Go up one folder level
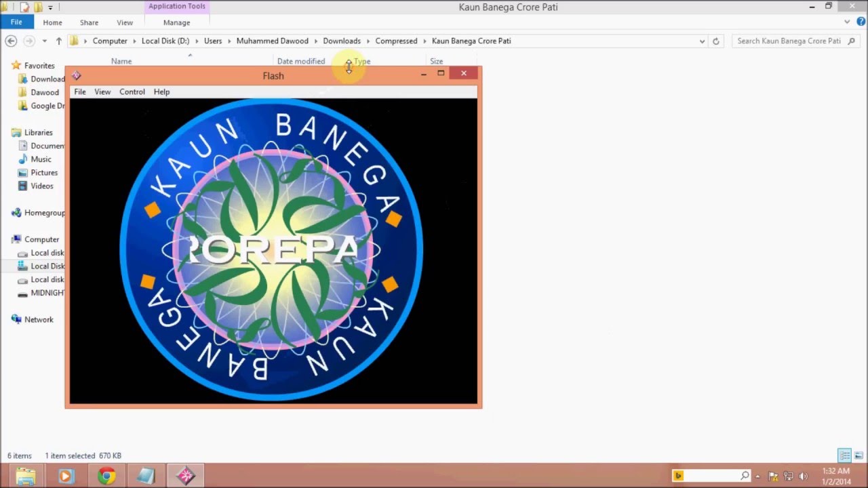 [59, 41]
